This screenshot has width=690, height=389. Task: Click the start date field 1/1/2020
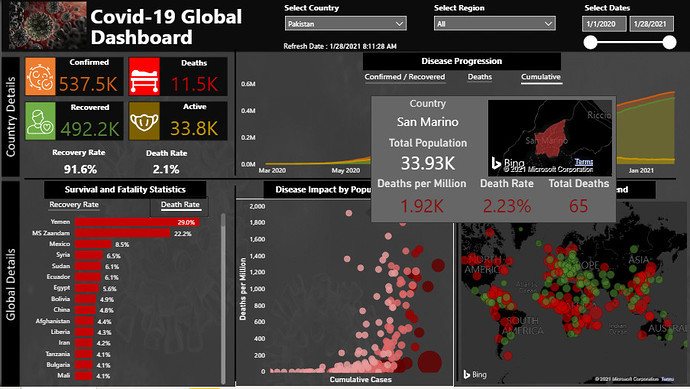[x=604, y=24]
